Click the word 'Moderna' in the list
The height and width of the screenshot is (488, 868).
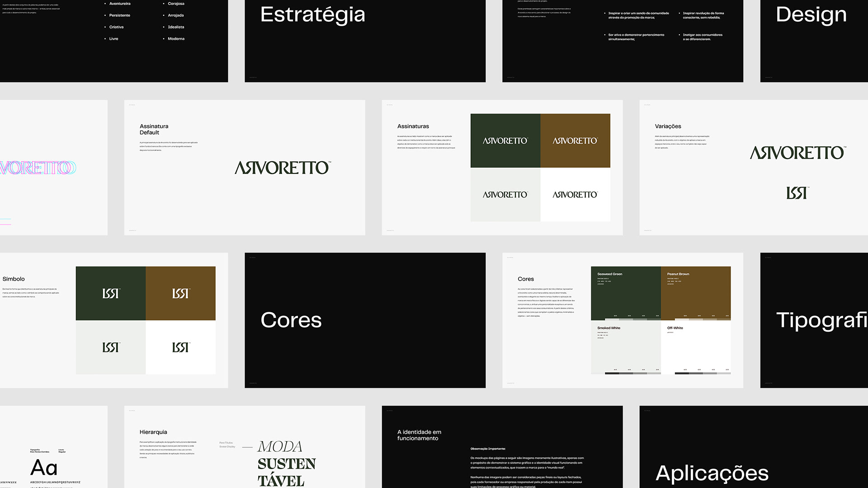176,39
